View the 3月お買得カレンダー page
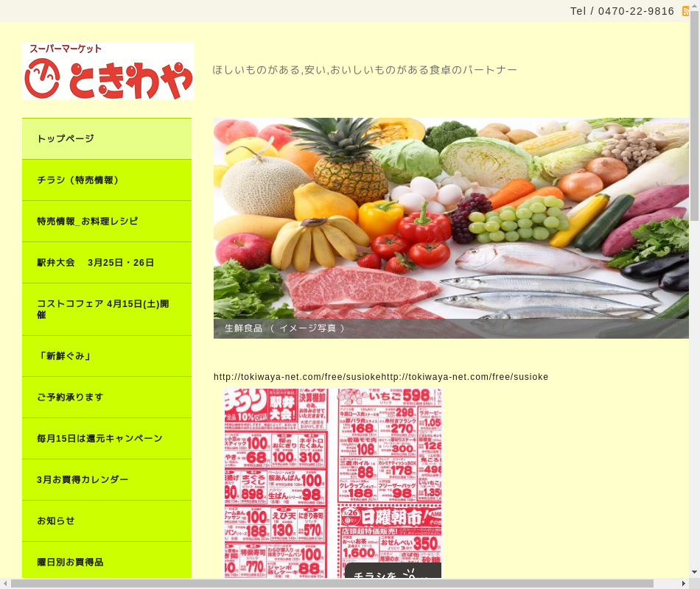700x589 pixels. (107, 479)
